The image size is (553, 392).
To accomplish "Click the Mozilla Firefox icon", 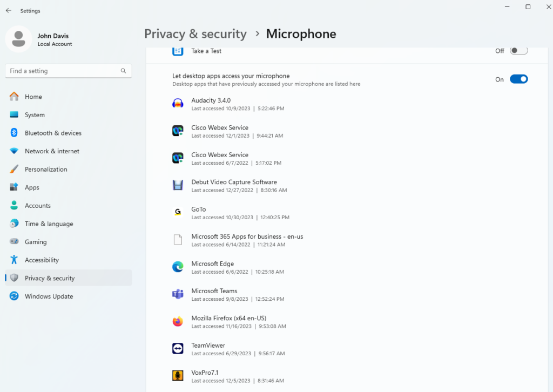I will (x=178, y=322).
